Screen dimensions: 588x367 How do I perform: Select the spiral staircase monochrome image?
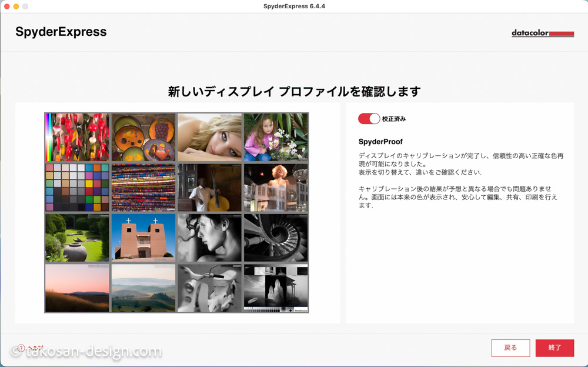click(x=276, y=238)
